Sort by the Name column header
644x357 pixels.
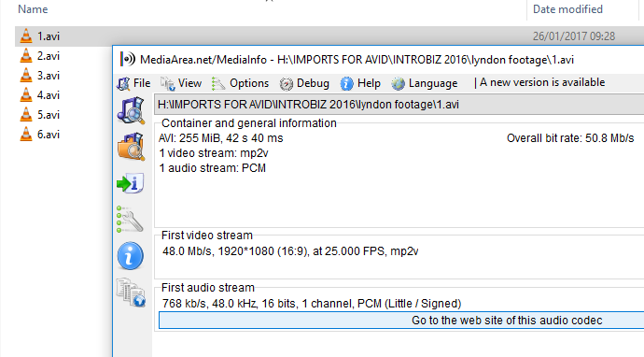point(33,9)
